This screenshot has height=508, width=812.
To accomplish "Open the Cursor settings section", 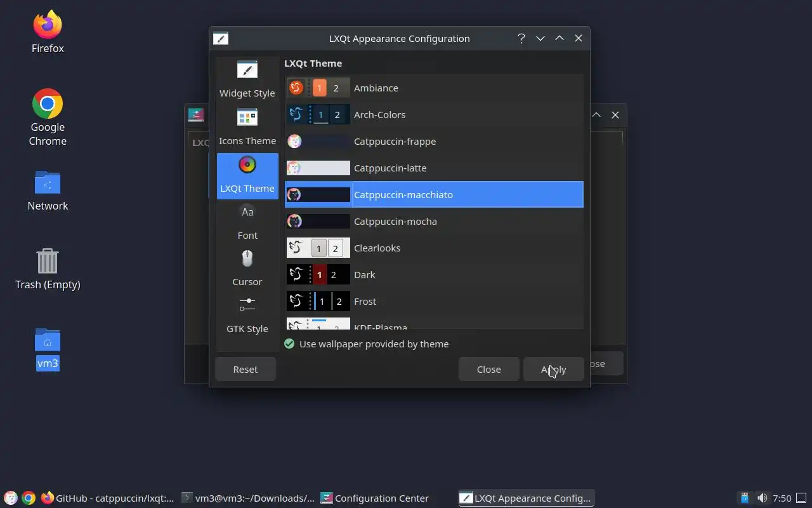I will point(247,269).
